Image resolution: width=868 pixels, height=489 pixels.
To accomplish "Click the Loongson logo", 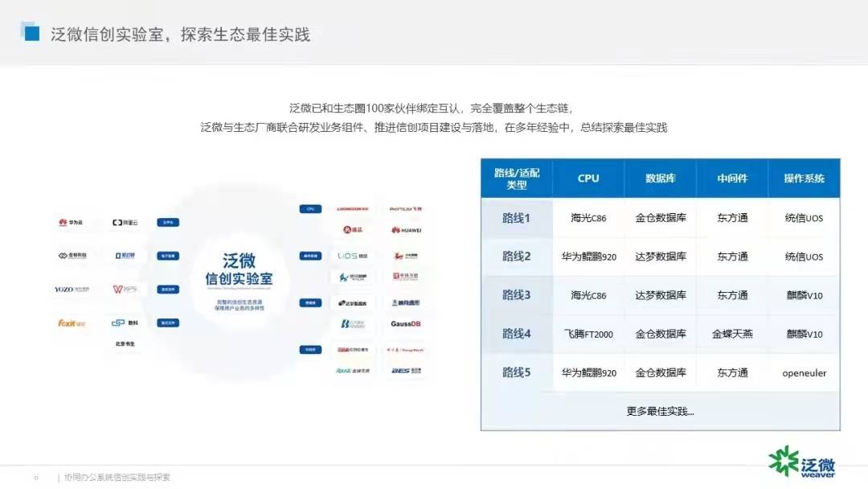I will point(353,209).
